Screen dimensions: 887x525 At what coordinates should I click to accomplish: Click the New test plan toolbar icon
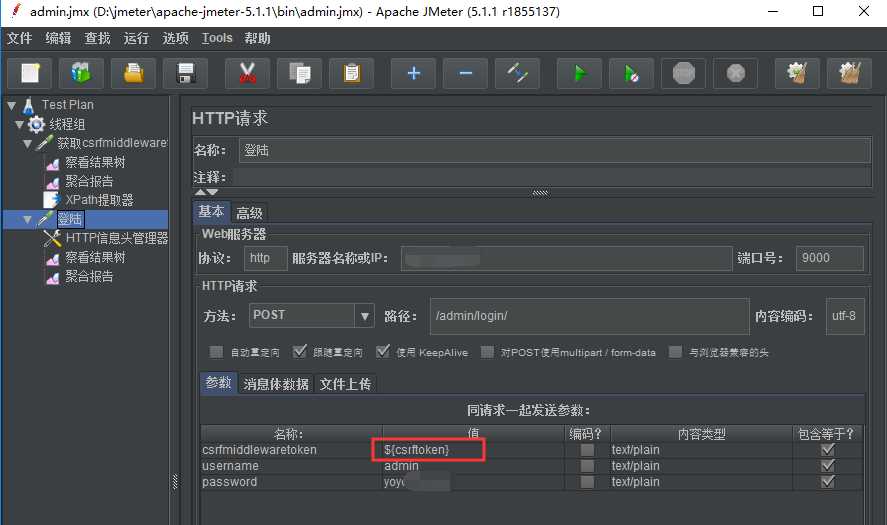[30, 74]
